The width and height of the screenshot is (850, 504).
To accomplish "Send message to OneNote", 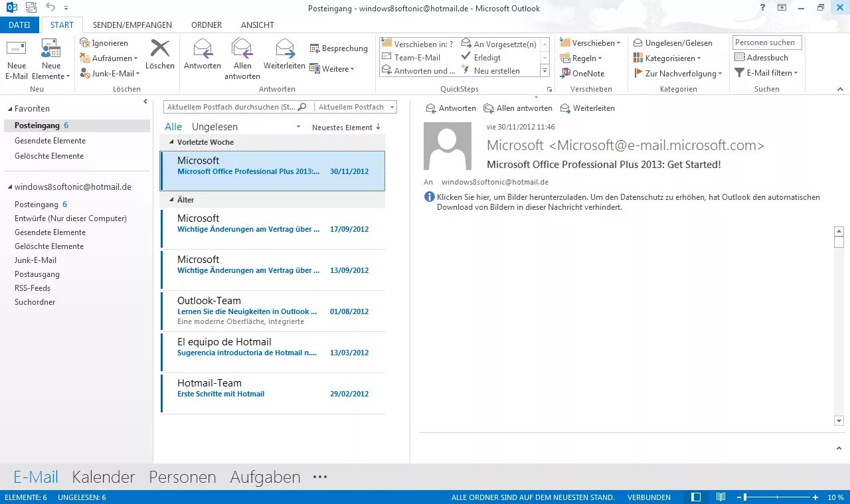I will (582, 74).
